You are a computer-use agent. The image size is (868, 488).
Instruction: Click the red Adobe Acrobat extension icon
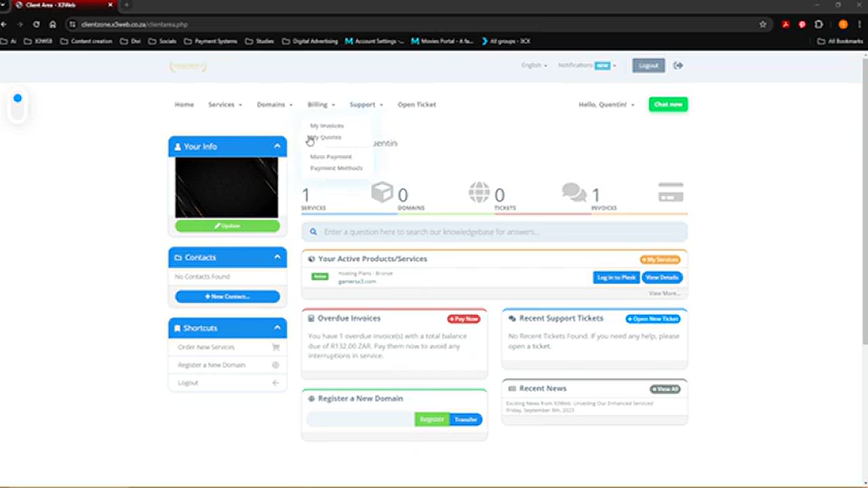(x=786, y=24)
